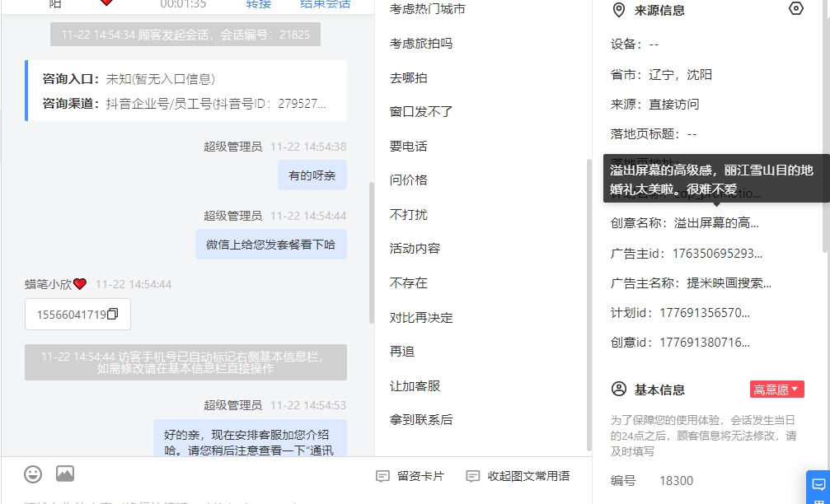Choose the 不存在 quick phrase
This screenshot has width=830, height=504.
(x=408, y=282)
